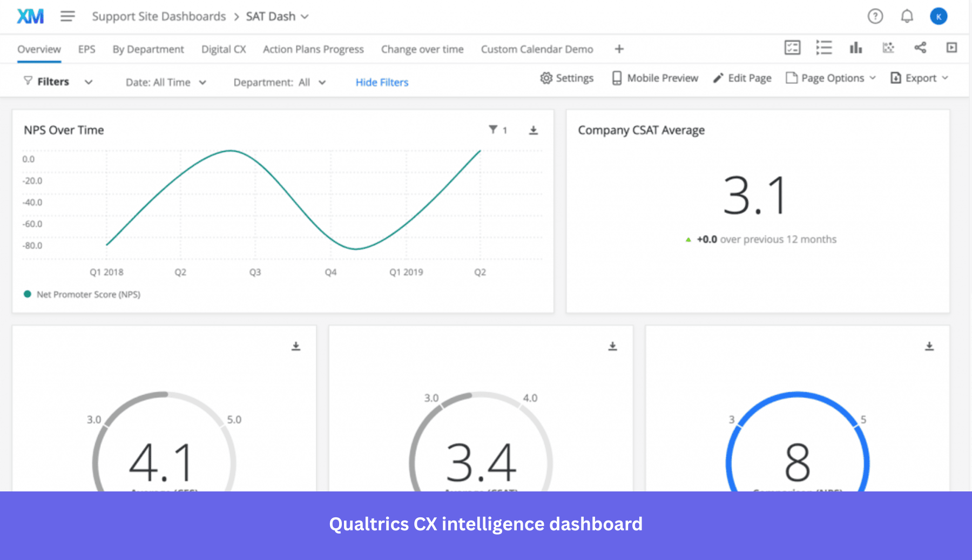Open the hamburger menu next to XM logo
This screenshot has height=560, width=972.
pyautogui.click(x=67, y=16)
